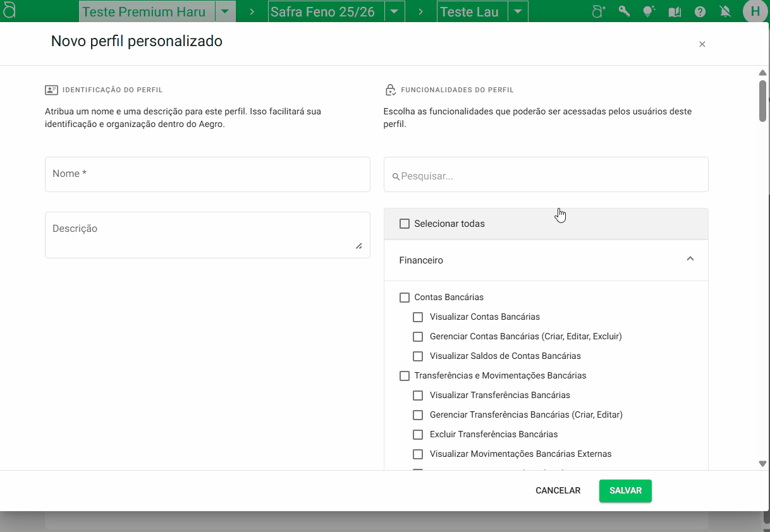Click the Nome input field
This screenshot has height=532, width=770.
tap(207, 174)
